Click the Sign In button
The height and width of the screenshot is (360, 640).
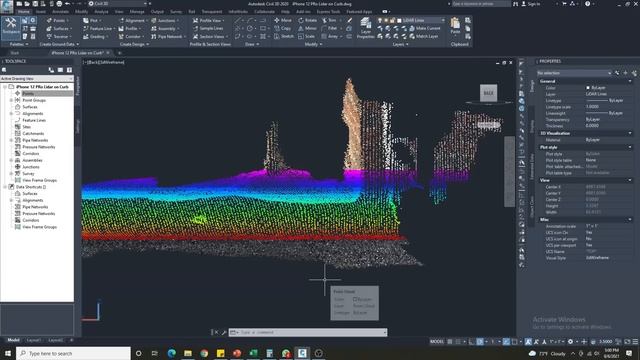tap(531, 4)
